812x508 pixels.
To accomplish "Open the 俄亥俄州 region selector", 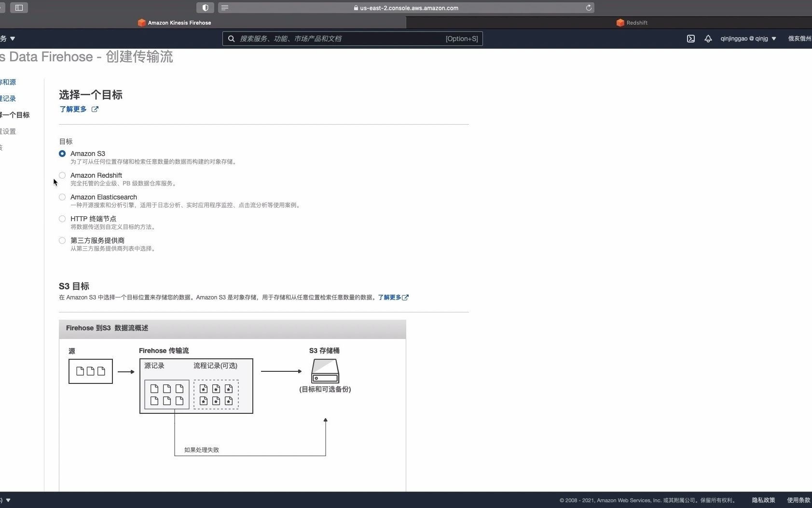I will pyautogui.click(x=800, y=39).
